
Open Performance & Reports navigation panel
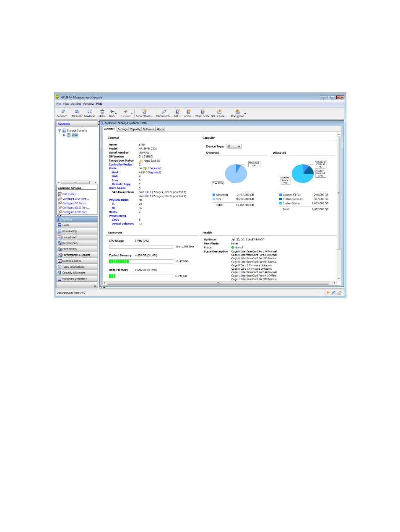coord(77,255)
